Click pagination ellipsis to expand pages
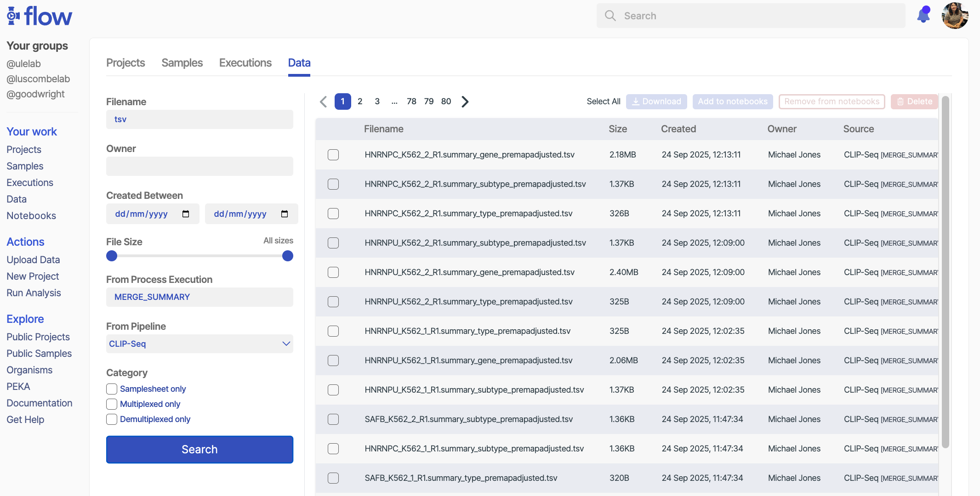980x496 pixels. pyautogui.click(x=394, y=101)
